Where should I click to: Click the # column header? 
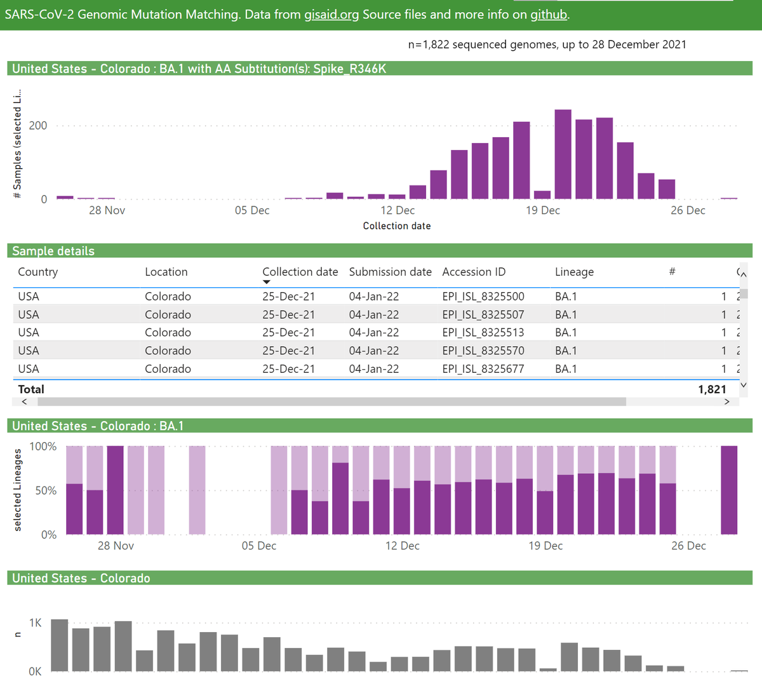tap(672, 272)
